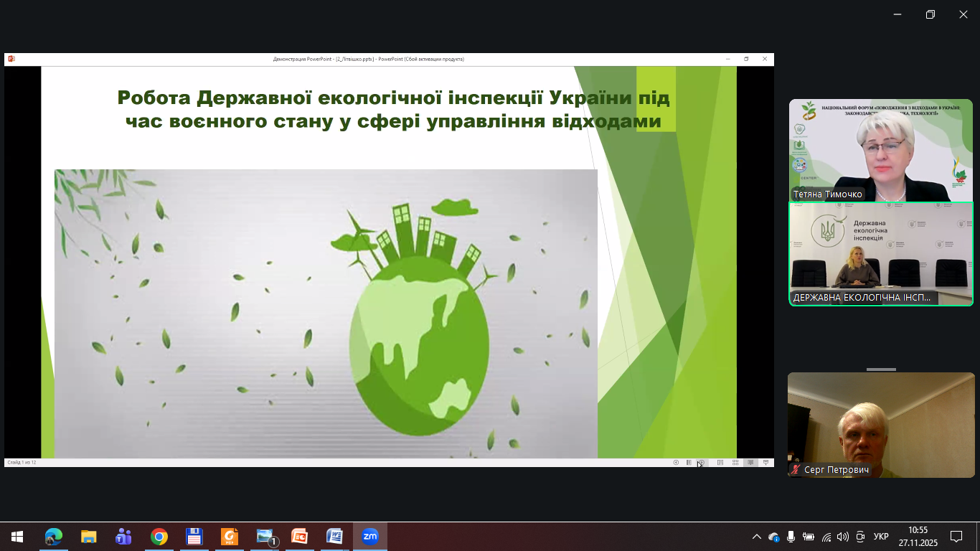Select Серг Петрович video tile

[880, 425]
